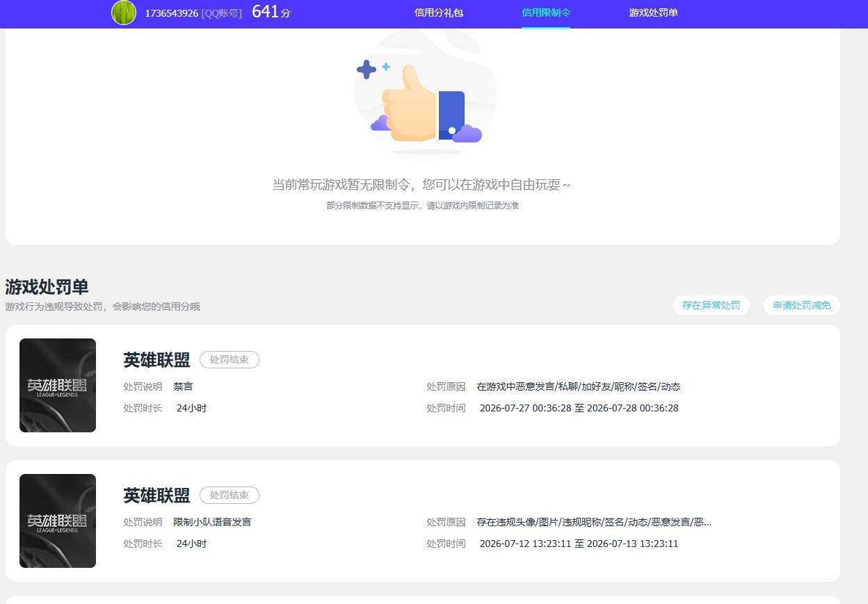Select the 信用限制令 tab
Screen dimensions: 868x604
[x=546, y=13]
